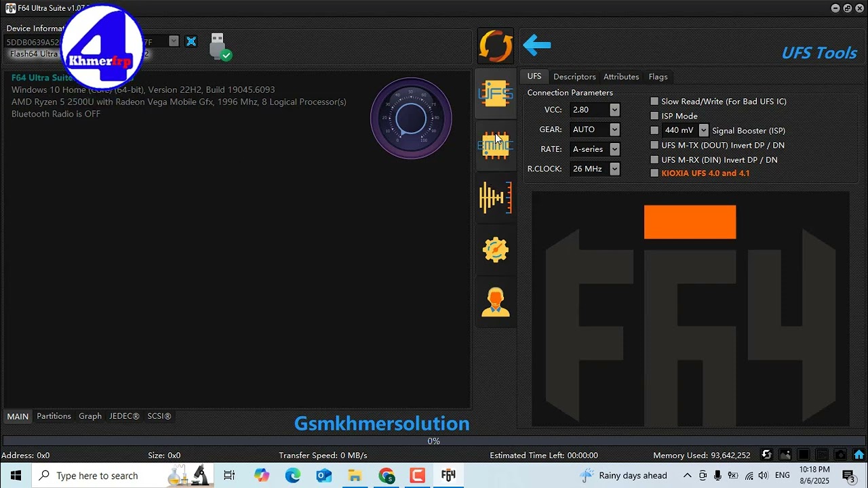Expand the device serial number dropdown

tap(174, 41)
